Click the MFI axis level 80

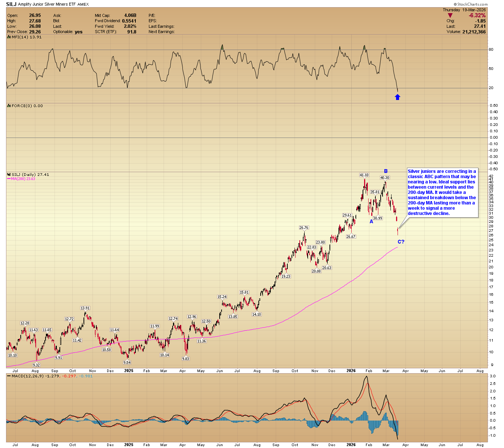(491, 50)
